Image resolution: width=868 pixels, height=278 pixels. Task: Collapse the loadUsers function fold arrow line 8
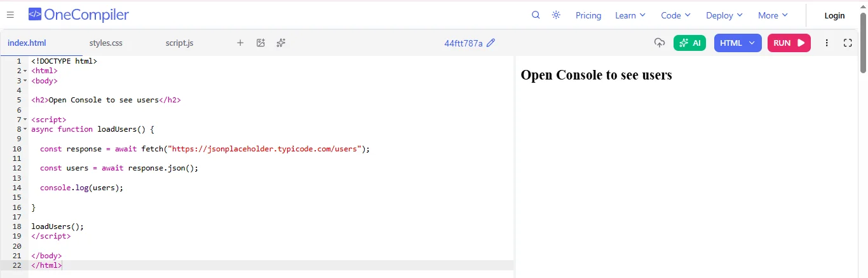25,129
